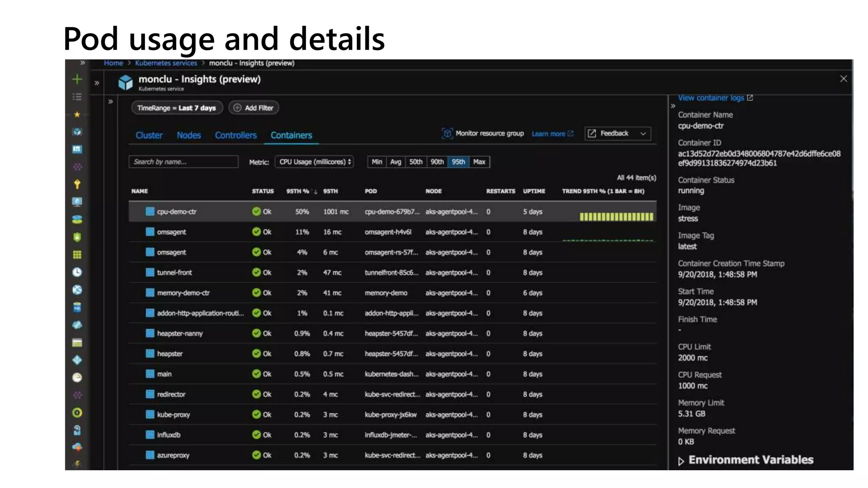The width and height of the screenshot is (868, 488).
Task: Click the cpu-demo-ctr trend bar chart
Action: [x=616, y=216]
